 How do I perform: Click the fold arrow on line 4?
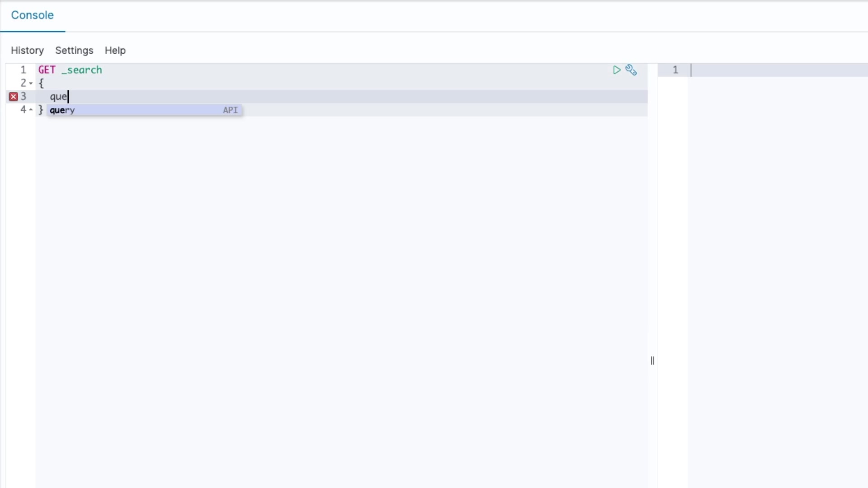pyautogui.click(x=31, y=110)
